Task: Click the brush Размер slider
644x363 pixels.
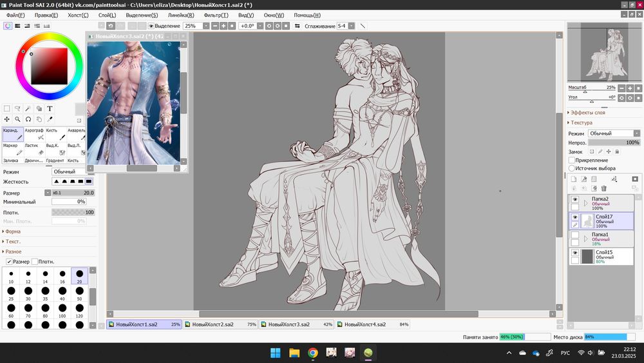Action: [x=73, y=192]
